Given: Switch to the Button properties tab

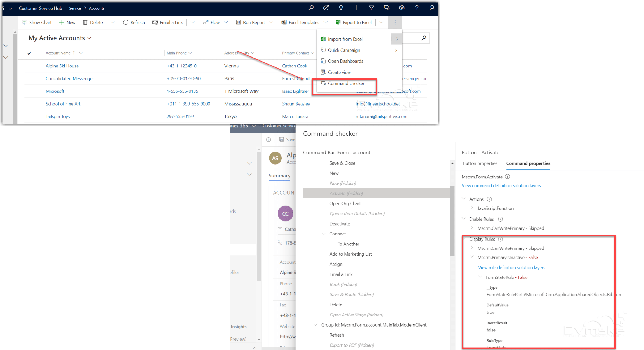Looking at the screenshot, I should [480, 163].
